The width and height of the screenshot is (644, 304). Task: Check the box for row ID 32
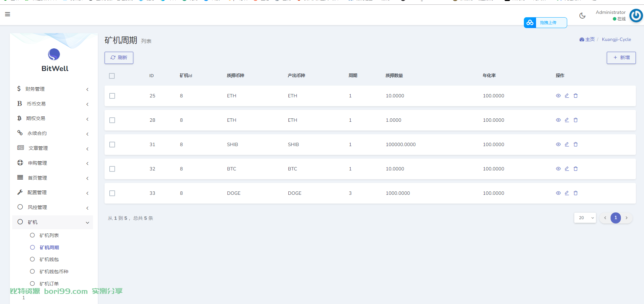pos(112,169)
